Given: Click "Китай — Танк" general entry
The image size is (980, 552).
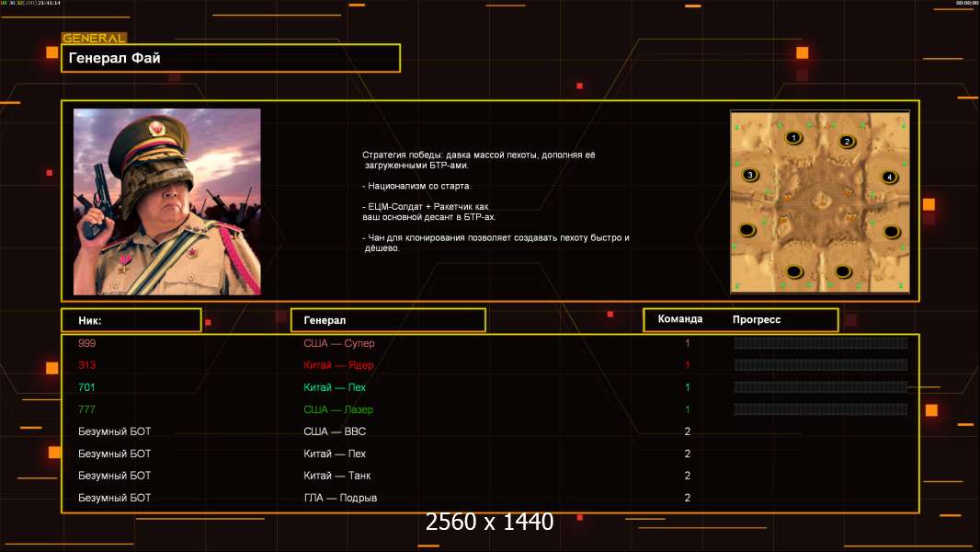Looking at the screenshot, I should [x=336, y=476].
